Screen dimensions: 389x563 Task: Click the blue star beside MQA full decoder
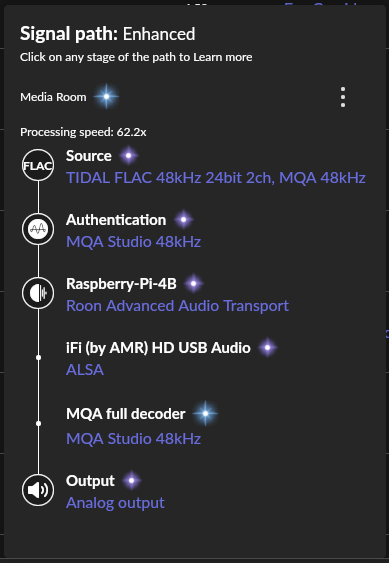[x=205, y=414]
